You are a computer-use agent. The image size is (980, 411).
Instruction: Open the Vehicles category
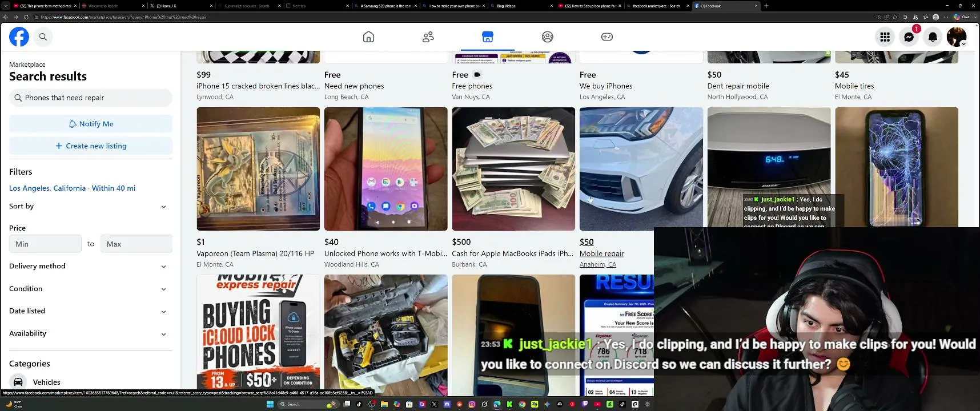pos(90,382)
